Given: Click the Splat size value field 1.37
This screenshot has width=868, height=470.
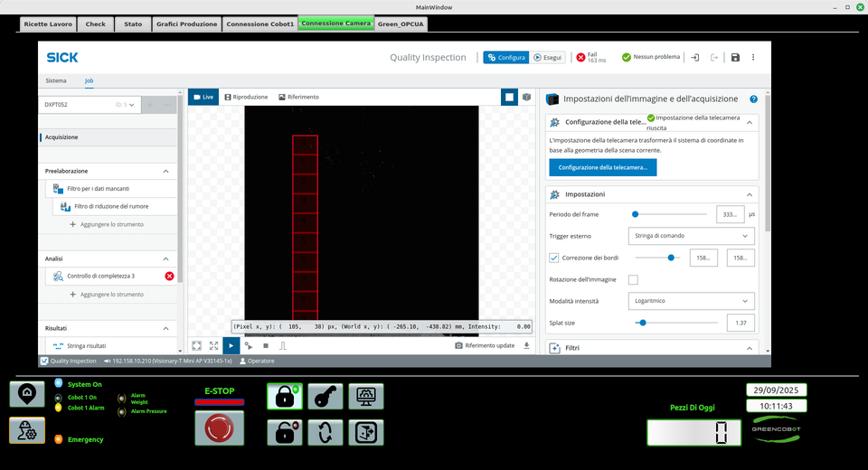Looking at the screenshot, I should click(741, 323).
